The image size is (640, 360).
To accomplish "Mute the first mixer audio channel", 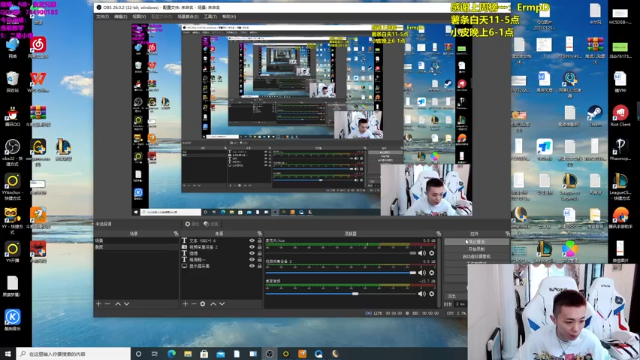I will [x=422, y=253].
